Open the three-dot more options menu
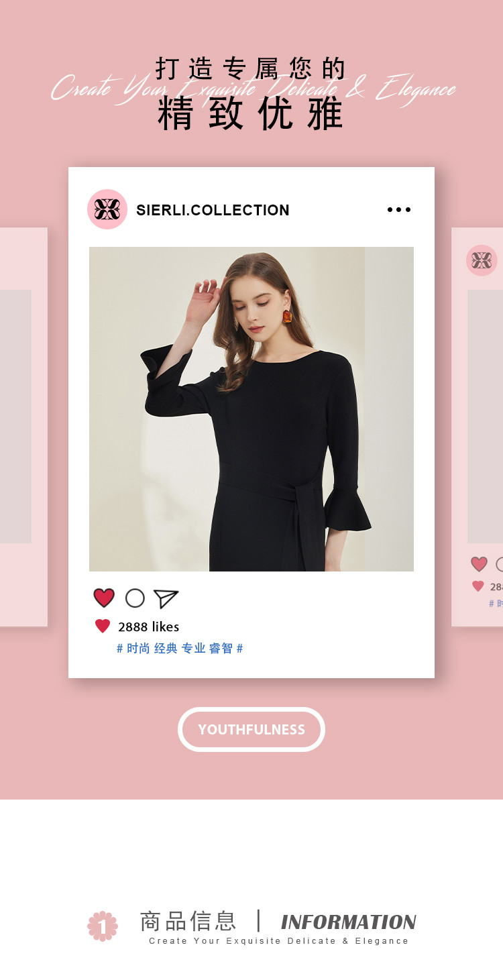Screen dimensions: 503x980 [399, 210]
